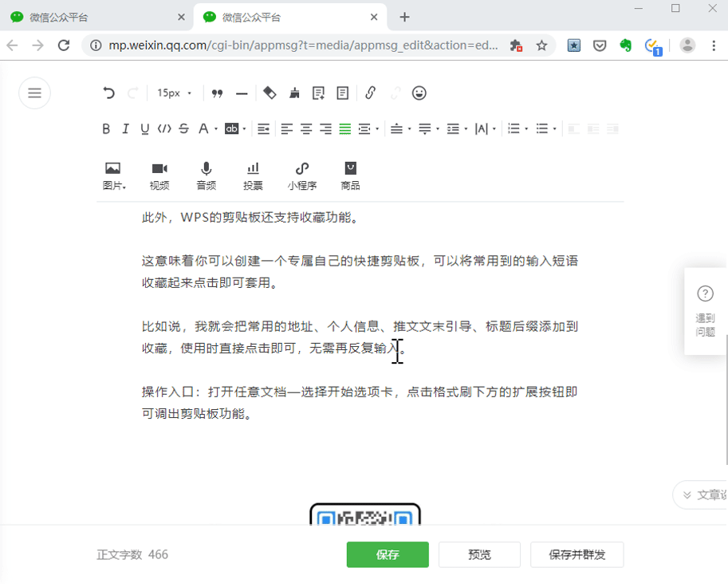Undo the last edit
Image resolution: width=728 pixels, height=587 pixels.
click(x=108, y=93)
